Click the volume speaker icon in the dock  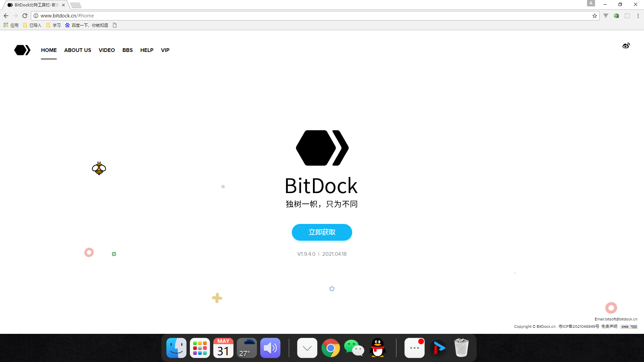coord(270,348)
